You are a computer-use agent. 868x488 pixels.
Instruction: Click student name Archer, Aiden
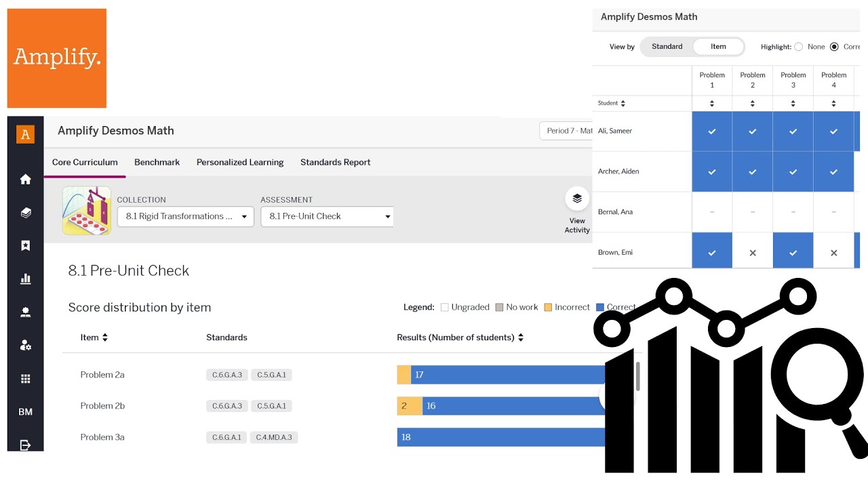point(618,171)
